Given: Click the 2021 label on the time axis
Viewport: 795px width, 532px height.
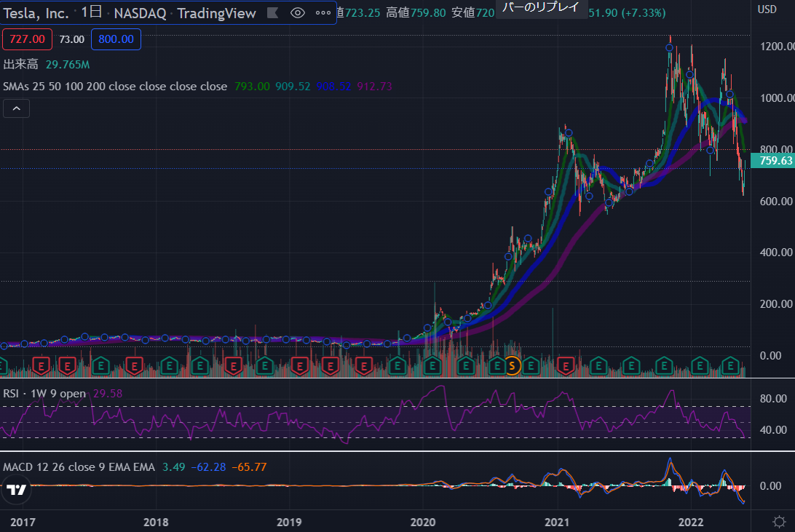Looking at the screenshot, I should pyautogui.click(x=557, y=522).
